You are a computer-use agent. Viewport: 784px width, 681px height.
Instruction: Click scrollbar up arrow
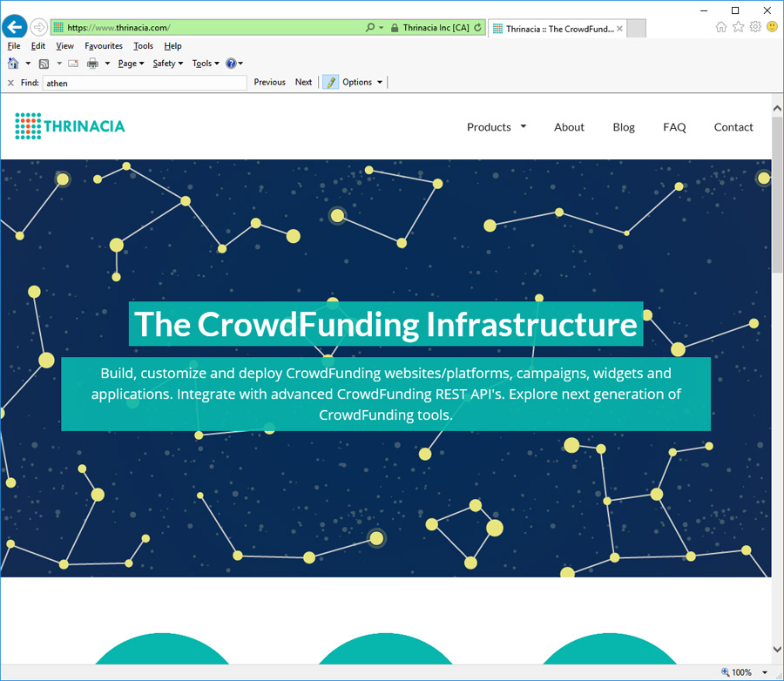777,108
